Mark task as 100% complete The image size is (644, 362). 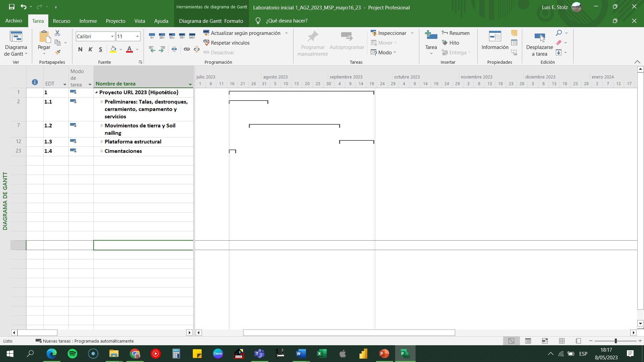192,36
